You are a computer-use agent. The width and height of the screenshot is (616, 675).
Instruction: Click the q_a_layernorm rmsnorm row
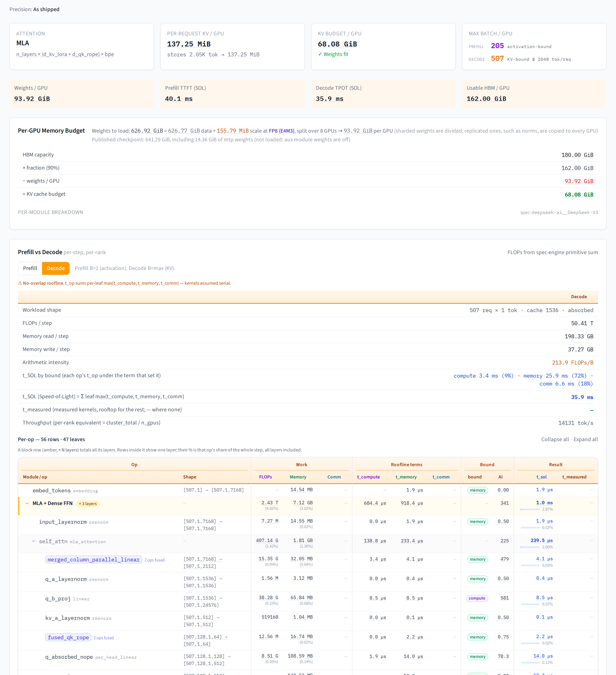coord(308,582)
